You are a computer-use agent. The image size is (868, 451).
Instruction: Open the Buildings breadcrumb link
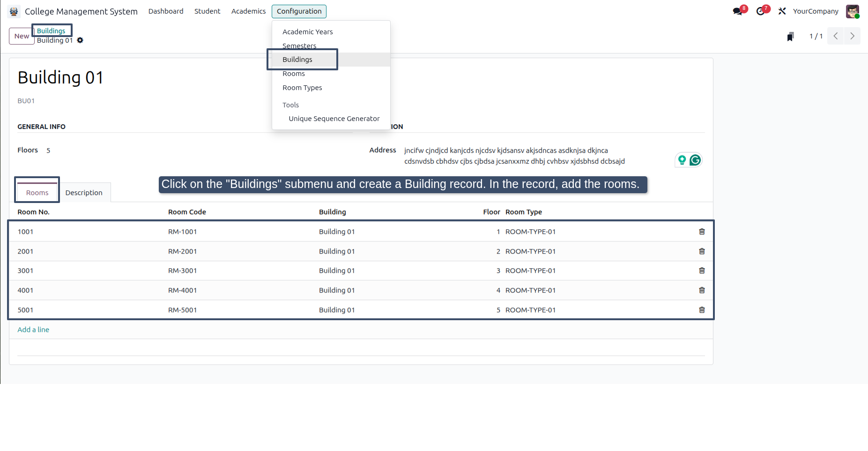[51, 31]
